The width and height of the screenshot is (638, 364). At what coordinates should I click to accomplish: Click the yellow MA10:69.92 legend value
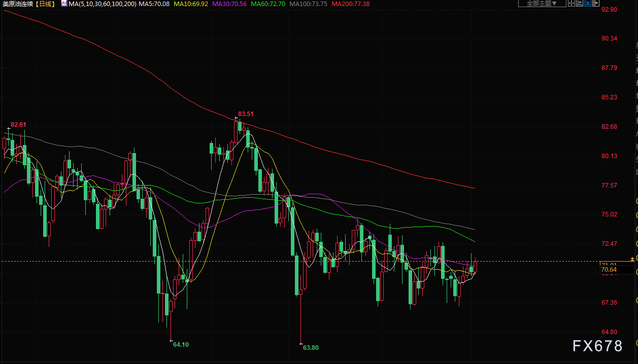191,4
